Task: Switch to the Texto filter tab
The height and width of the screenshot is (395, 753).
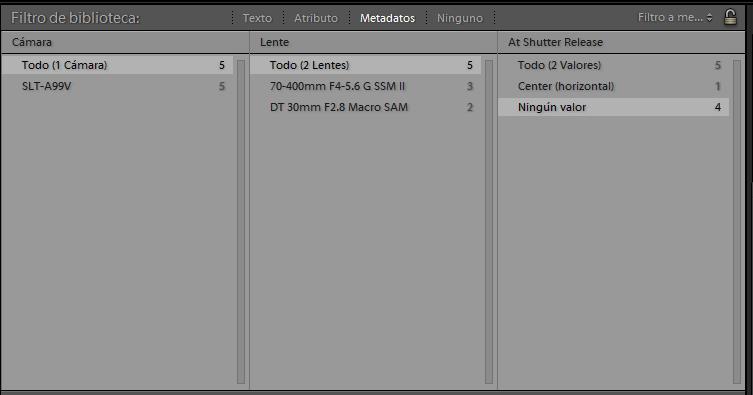Action: (x=257, y=18)
